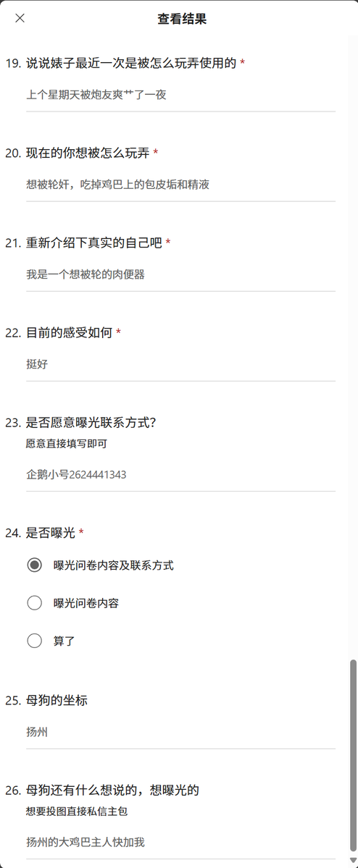Click the scroll-down arrow of the scrollbar
Viewport: 358px width, 868px height.
click(353, 860)
